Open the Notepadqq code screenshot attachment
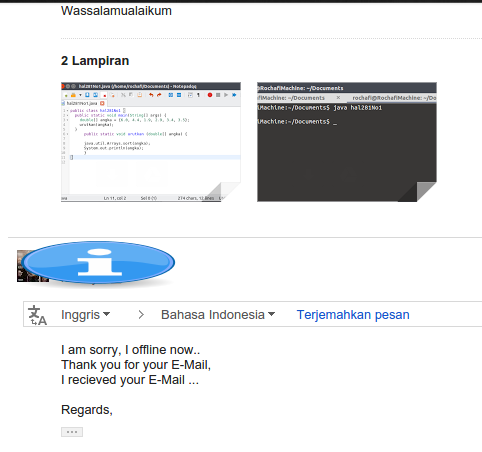The height and width of the screenshot is (452, 482). [151, 142]
